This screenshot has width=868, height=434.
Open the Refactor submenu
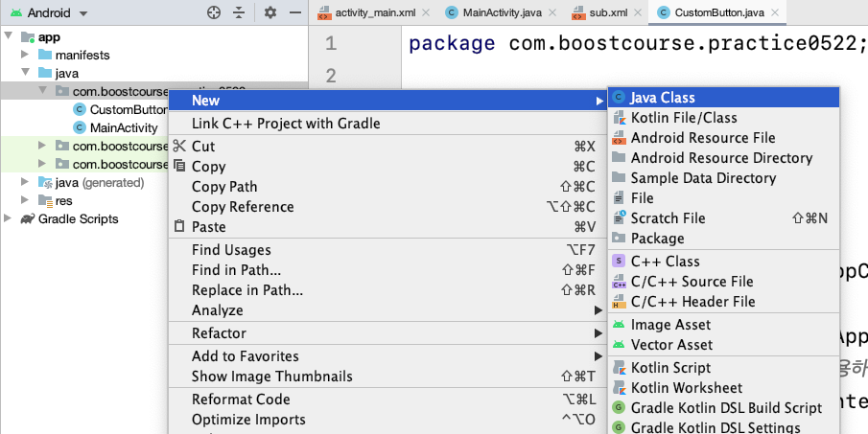pos(387,333)
